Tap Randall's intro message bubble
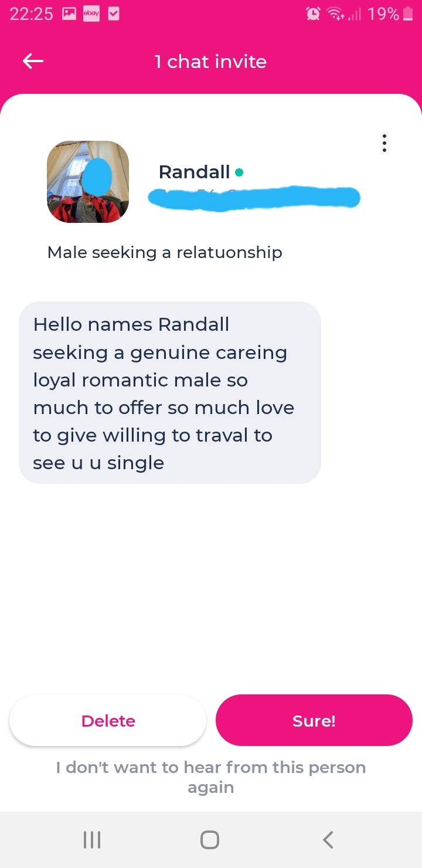This screenshot has height=868, width=422. [x=170, y=393]
